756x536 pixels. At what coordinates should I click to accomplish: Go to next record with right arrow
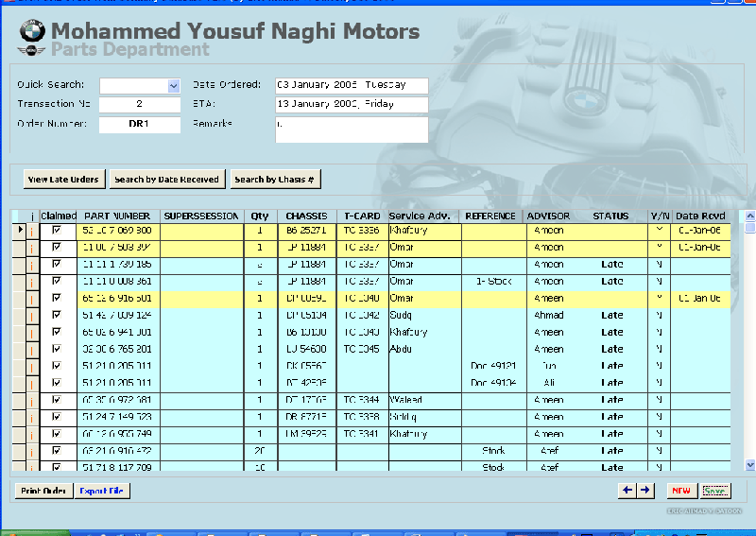coord(645,491)
